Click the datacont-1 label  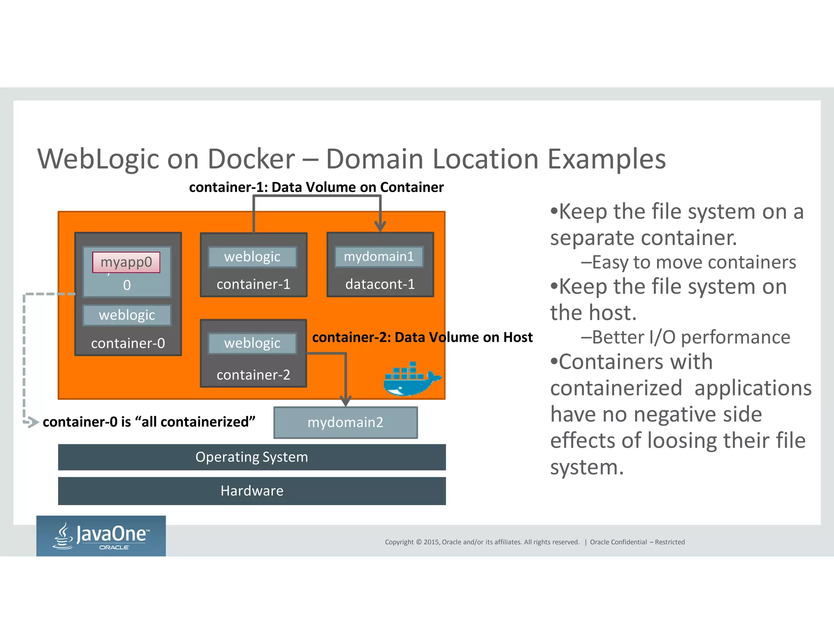click(380, 284)
